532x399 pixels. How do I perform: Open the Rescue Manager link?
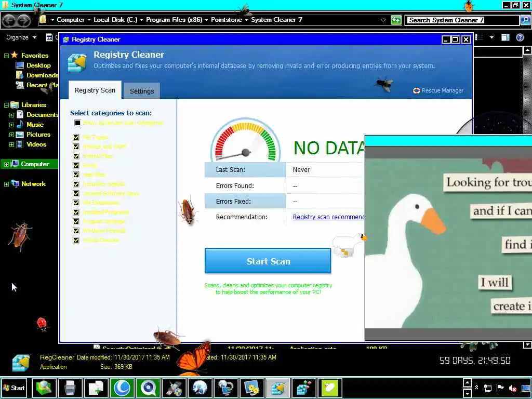coord(438,90)
